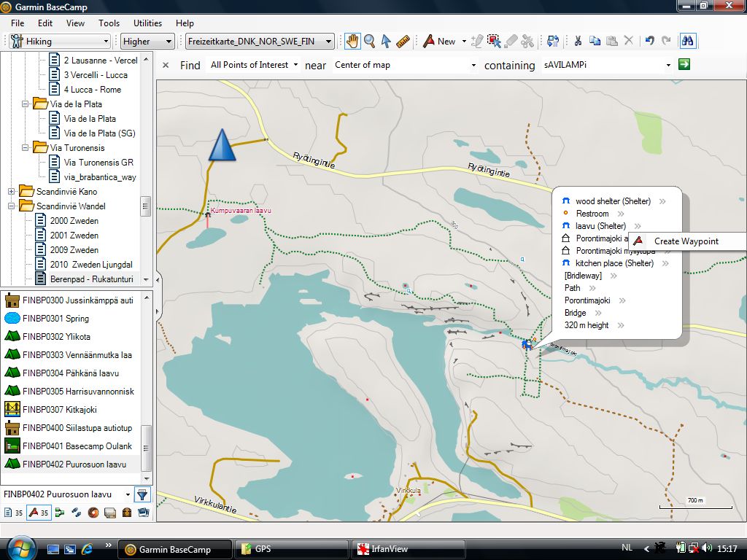Toggle the waypoints filter showing 35

pyautogui.click(x=38, y=513)
